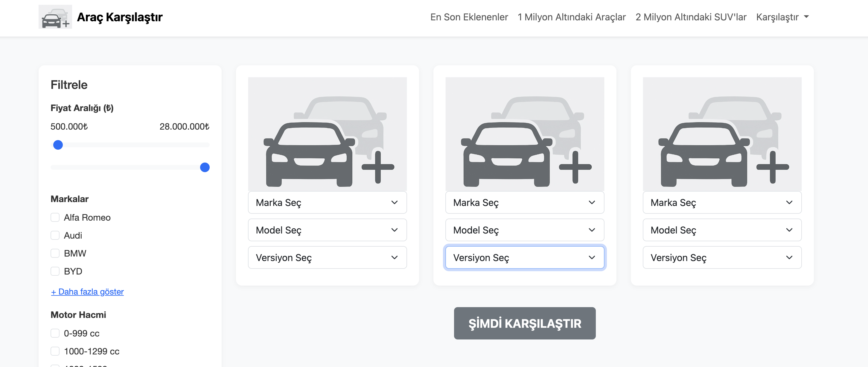Open 2 Milyon Altındaki SUV'lar page
868x367 pixels.
690,17
